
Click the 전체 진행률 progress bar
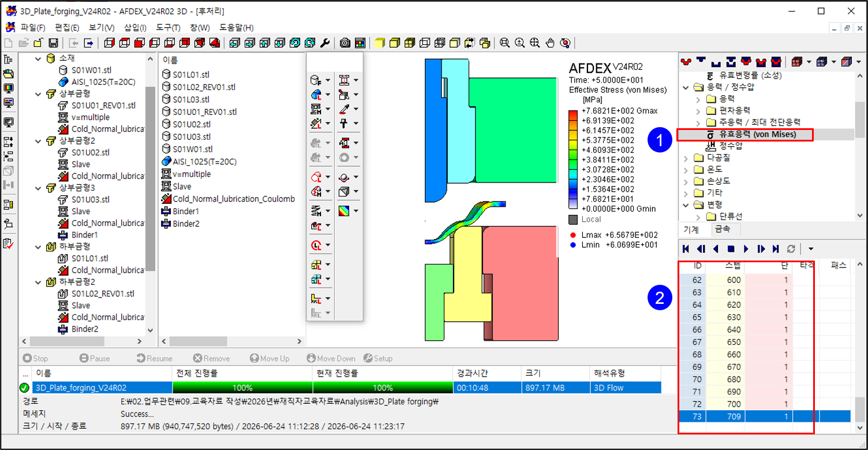coord(242,388)
